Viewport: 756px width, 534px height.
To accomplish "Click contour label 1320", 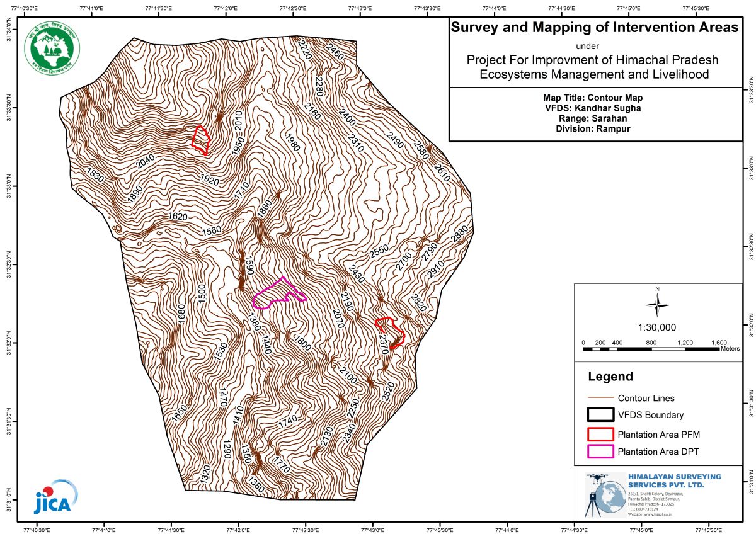I will tap(205, 474).
